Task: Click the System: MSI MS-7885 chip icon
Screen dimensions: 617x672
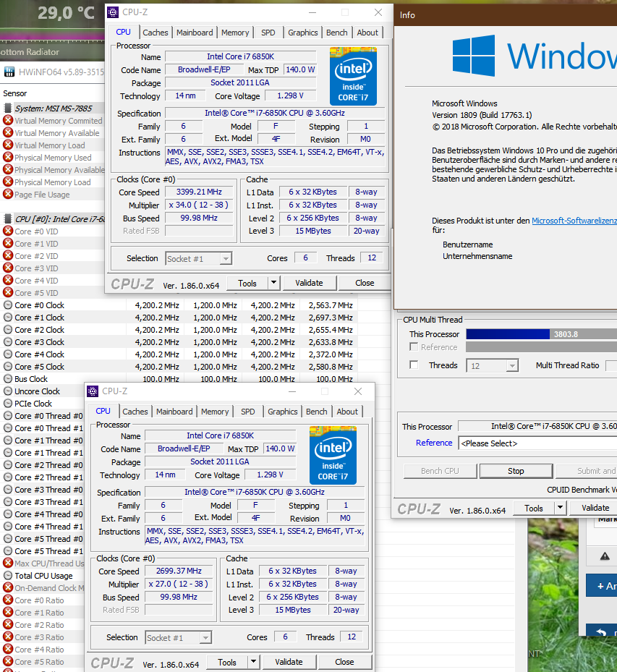Action: tap(8, 108)
